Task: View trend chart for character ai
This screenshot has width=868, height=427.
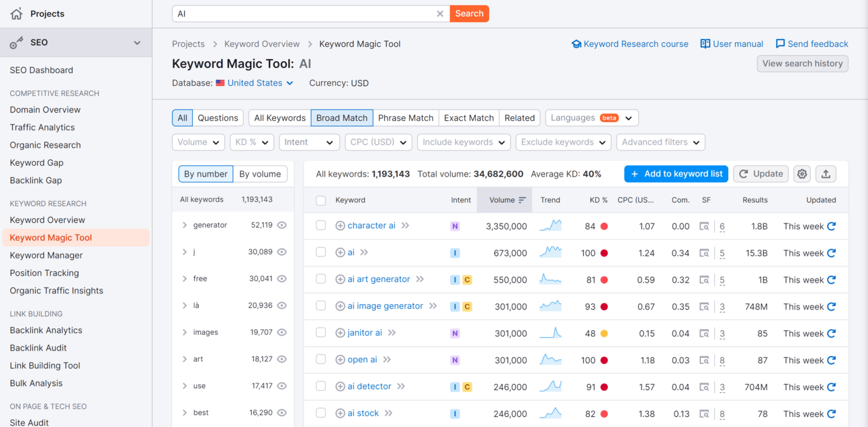Action: 550,226
